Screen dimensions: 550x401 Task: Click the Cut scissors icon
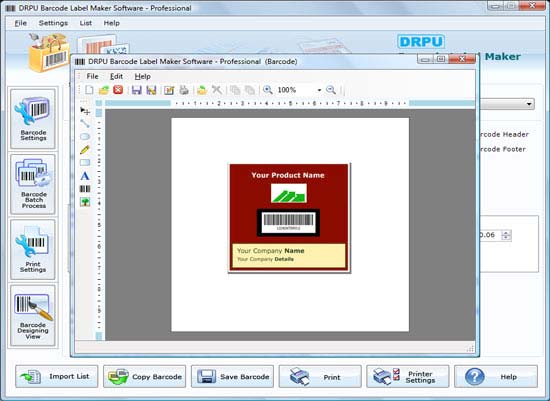coord(217,90)
